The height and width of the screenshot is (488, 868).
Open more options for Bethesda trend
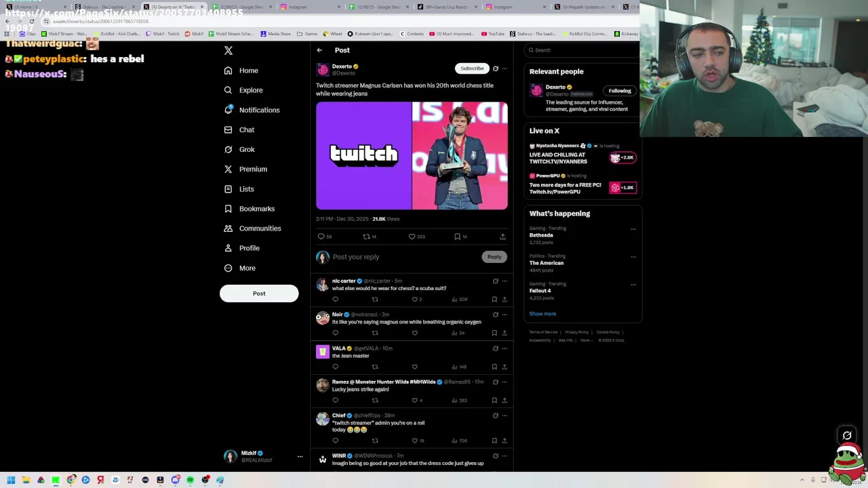pyautogui.click(x=633, y=229)
